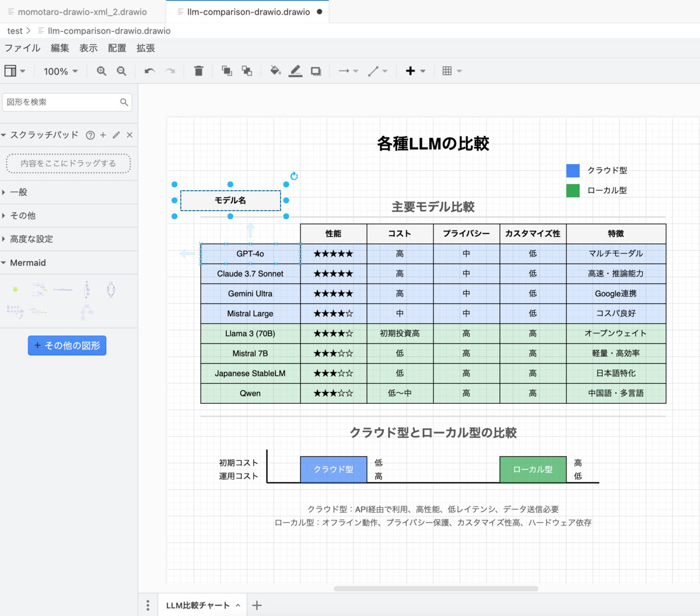
Task: Select the Gemini Ultra cell
Action: (x=250, y=293)
